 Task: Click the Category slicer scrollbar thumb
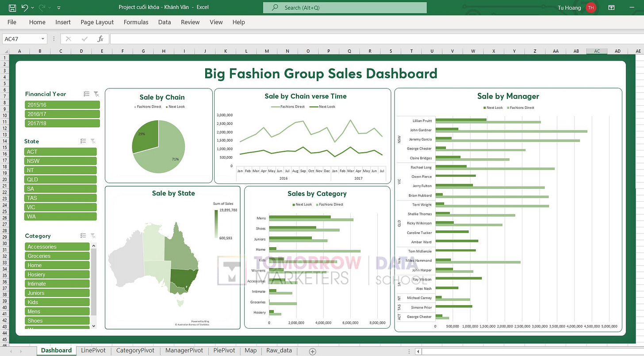point(93,281)
